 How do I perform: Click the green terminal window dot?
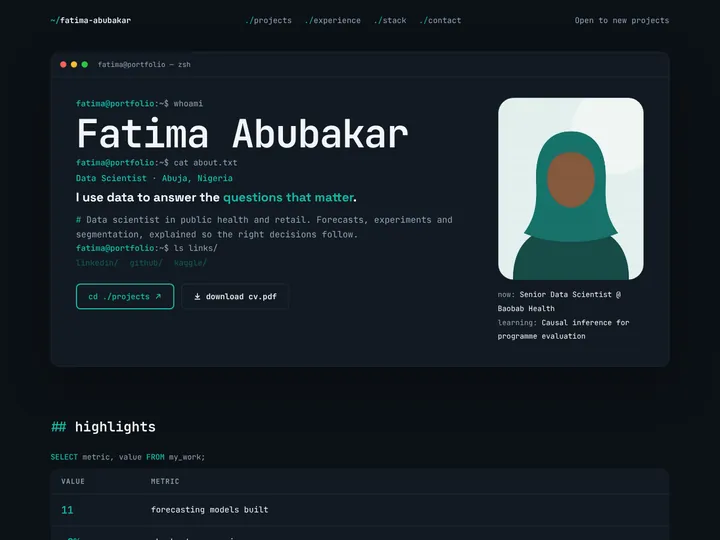[84, 64]
